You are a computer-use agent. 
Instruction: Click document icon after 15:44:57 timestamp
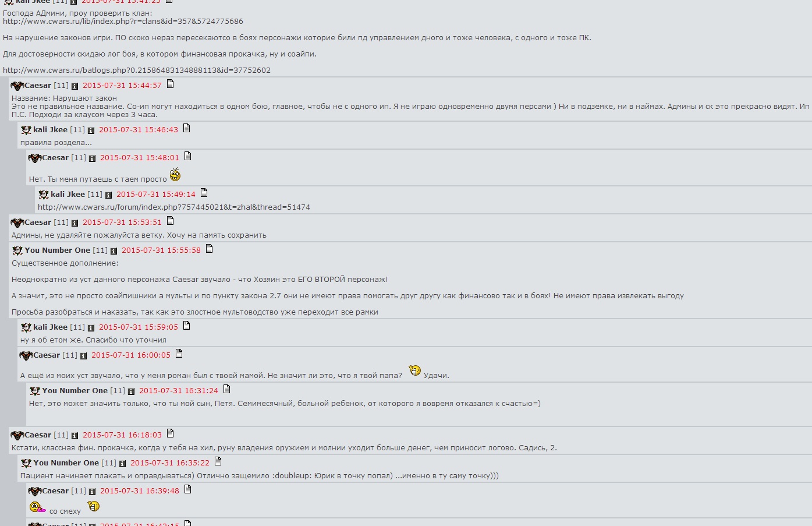click(170, 84)
